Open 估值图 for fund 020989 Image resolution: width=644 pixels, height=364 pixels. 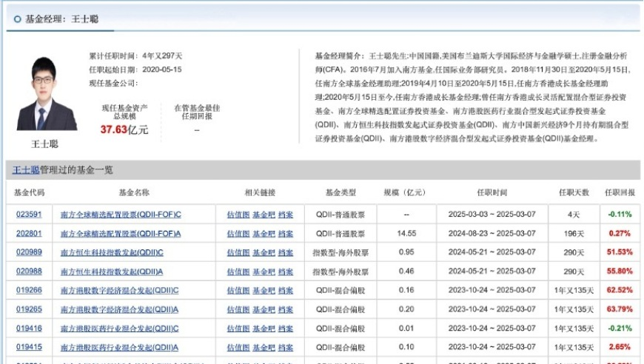[238, 253]
